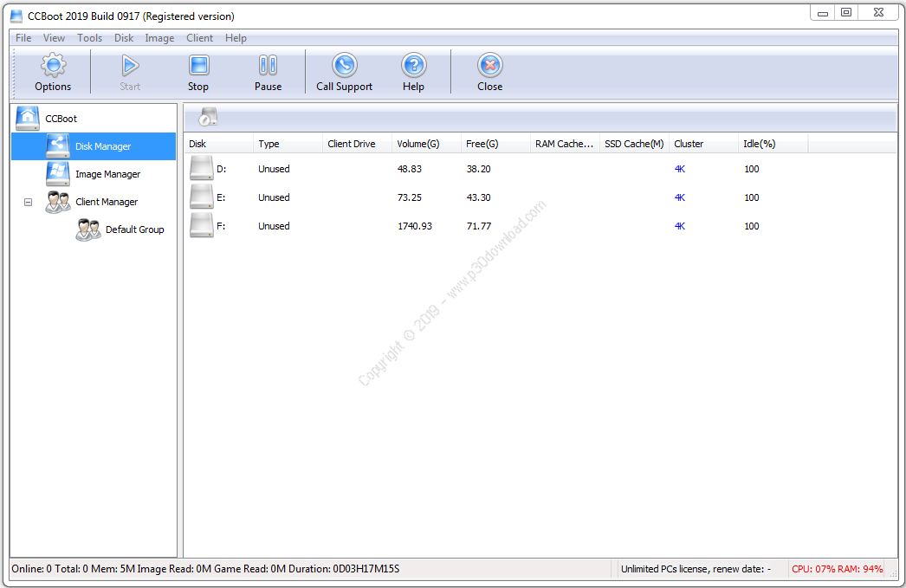Open the Options gear icon
906x588 pixels.
[x=53, y=65]
